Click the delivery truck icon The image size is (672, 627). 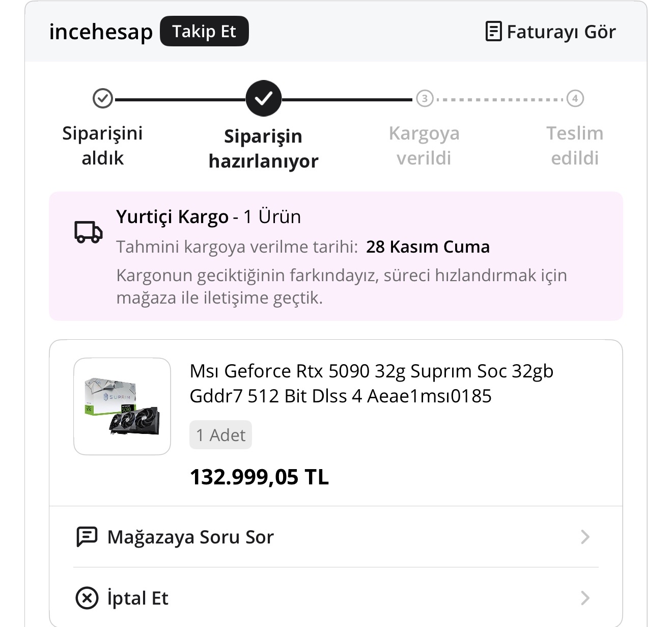(x=89, y=232)
